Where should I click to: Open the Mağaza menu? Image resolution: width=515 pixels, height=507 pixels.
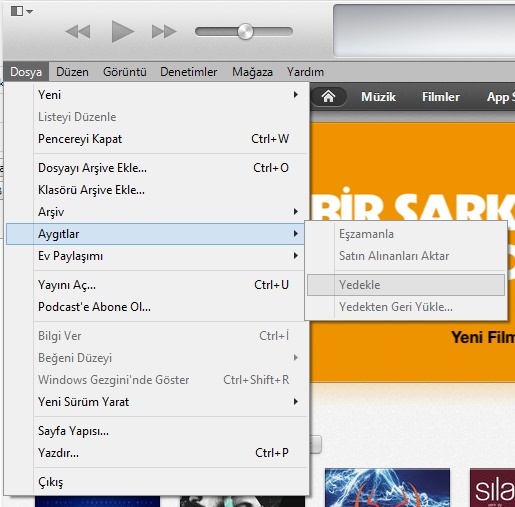click(x=252, y=72)
